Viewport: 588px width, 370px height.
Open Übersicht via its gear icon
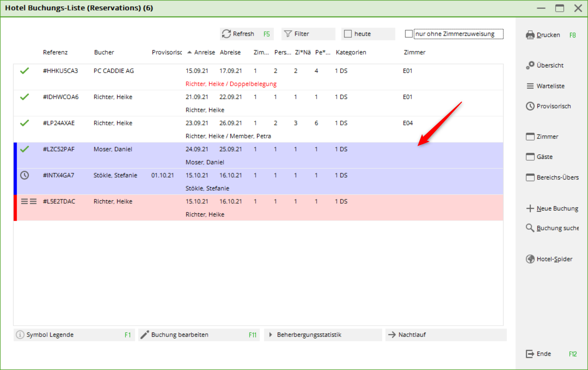coord(530,65)
